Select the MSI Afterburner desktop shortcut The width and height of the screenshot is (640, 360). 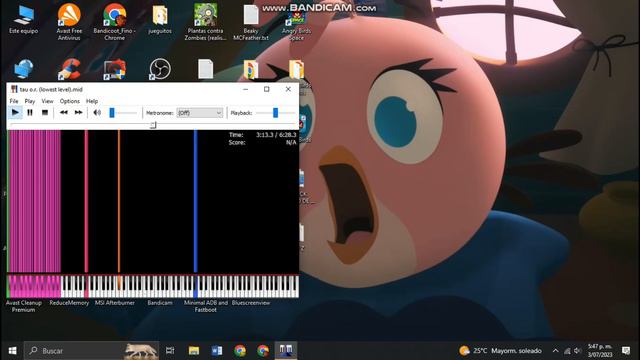115,303
